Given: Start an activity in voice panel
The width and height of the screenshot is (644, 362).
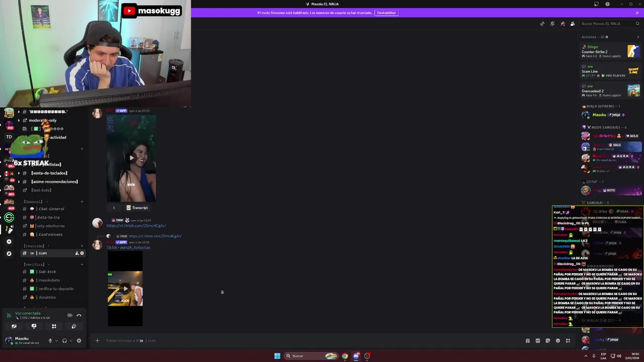Looking at the screenshot, I should (x=54, y=326).
